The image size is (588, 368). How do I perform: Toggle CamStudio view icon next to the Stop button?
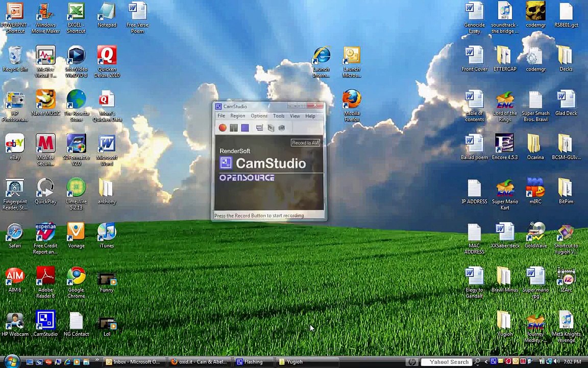pos(259,128)
